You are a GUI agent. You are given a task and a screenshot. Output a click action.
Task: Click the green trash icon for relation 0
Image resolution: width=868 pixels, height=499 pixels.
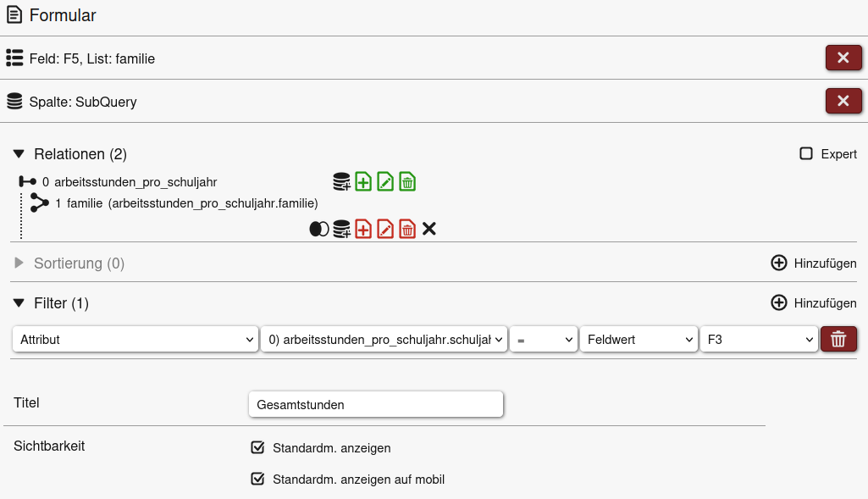[407, 181]
